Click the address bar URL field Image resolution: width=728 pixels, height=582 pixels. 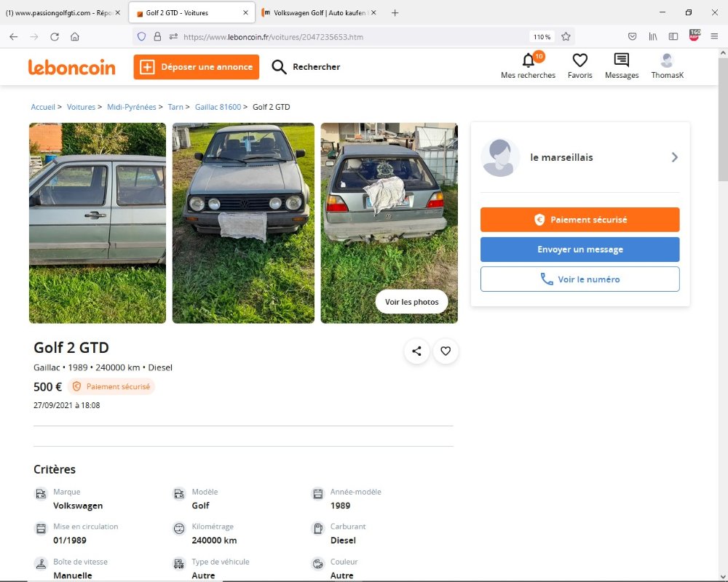[353, 36]
